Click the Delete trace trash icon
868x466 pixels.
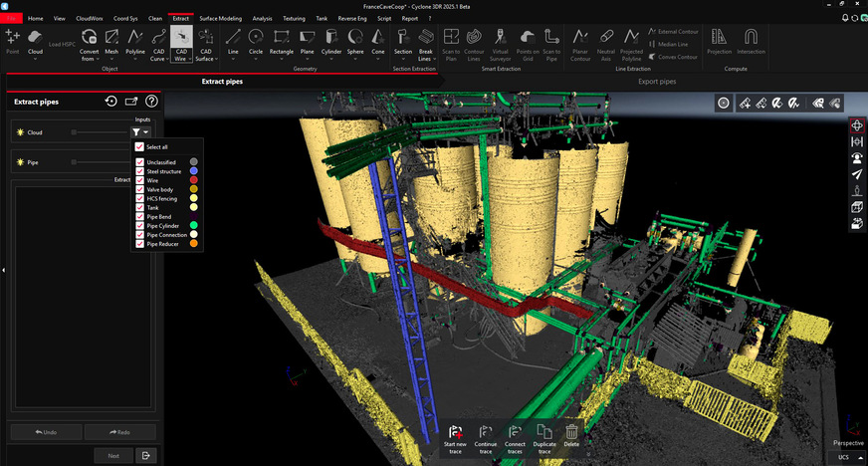tap(572, 431)
